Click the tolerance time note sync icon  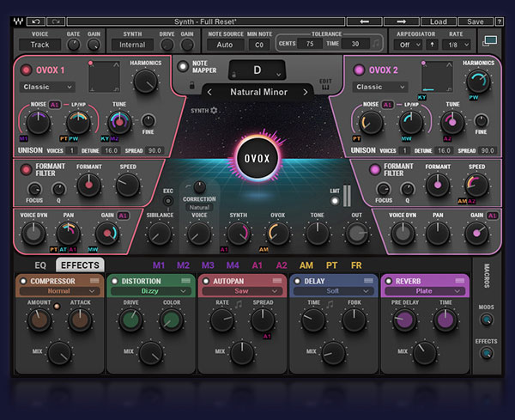[376, 44]
